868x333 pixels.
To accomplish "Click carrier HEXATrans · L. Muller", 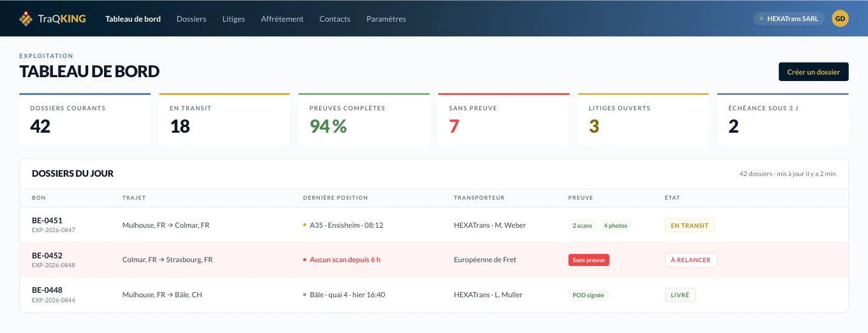I will [x=488, y=295].
